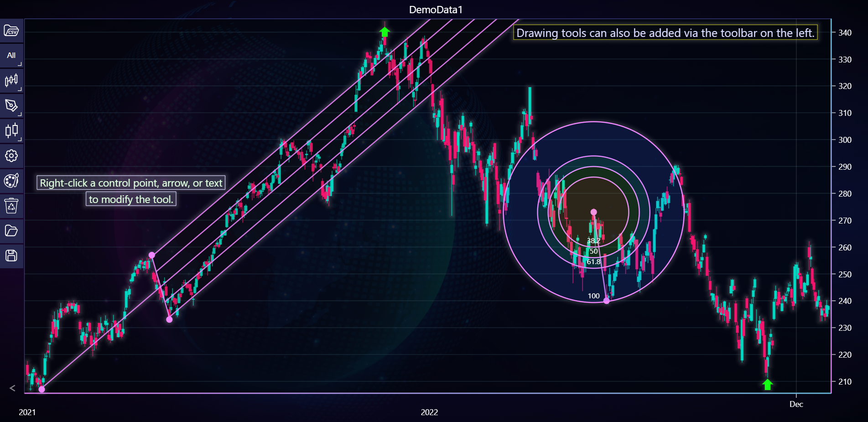Click the '38.2' Fibonacci level label
Screen dimensions: 868x422
pyautogui.click(x=593, y=240)
